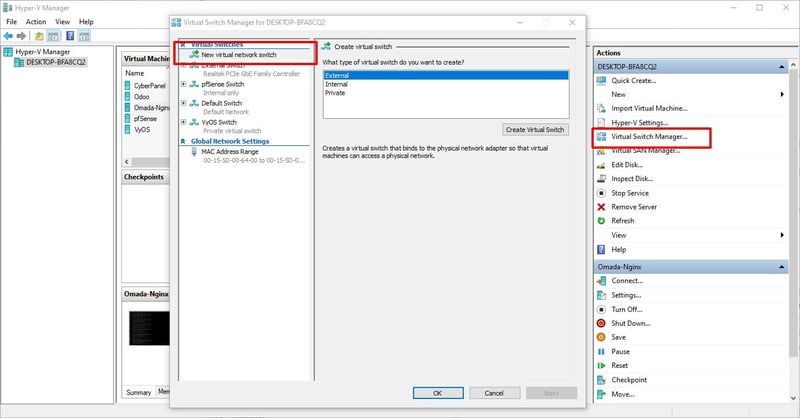This screenshot has height=418, width=800.
Task: Open the View menu in menu bar
Action: [62, 22]
